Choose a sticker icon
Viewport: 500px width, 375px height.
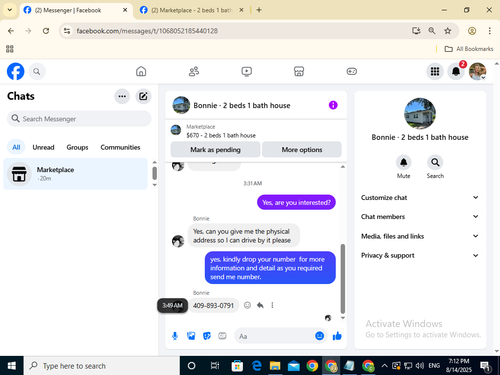point(207,336)
